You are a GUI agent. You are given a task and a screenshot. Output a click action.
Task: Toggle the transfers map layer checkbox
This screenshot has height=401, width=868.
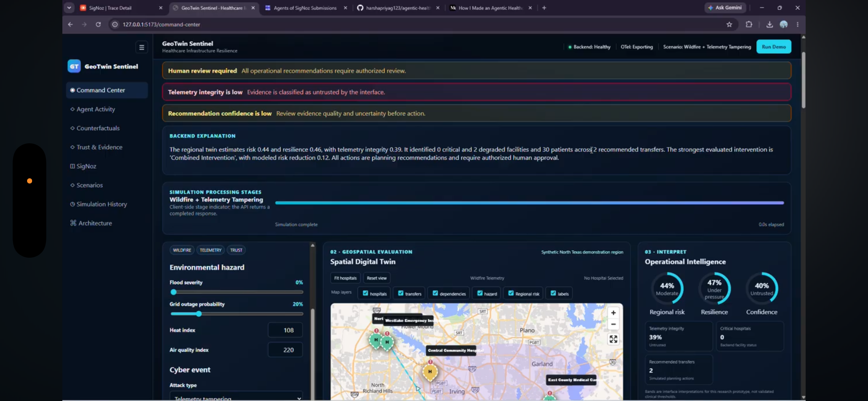[x=401, y=293]
